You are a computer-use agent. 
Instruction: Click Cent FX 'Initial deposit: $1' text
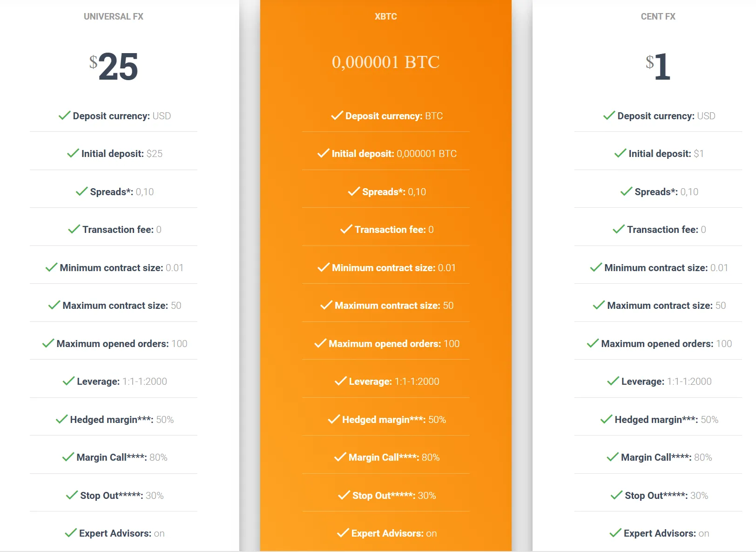click(x=667, y=154)
